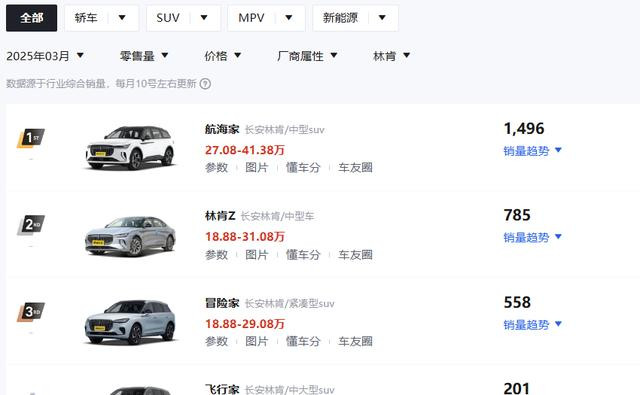640x395 pixels.
Task: Click the sales figure 1,496
Action: (x=524, y=129)
